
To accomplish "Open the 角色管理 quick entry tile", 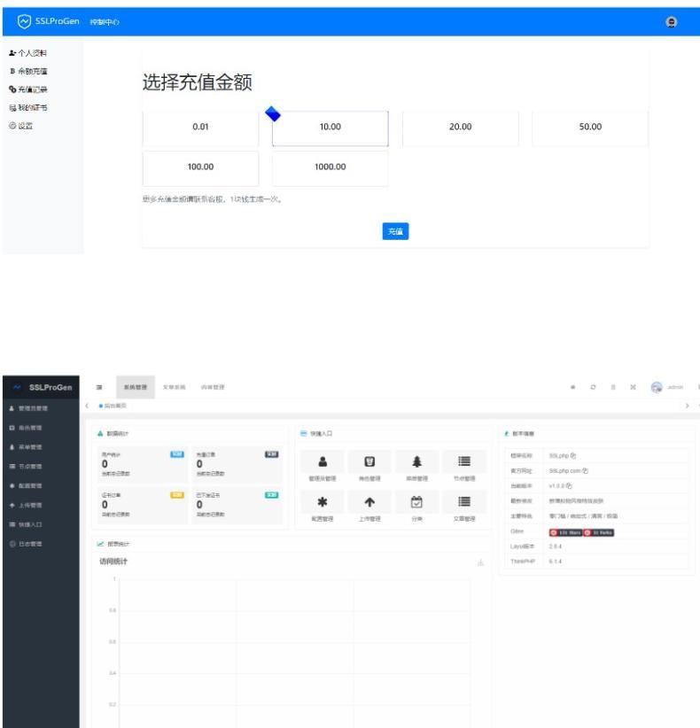I will click(x=369, y=467).
